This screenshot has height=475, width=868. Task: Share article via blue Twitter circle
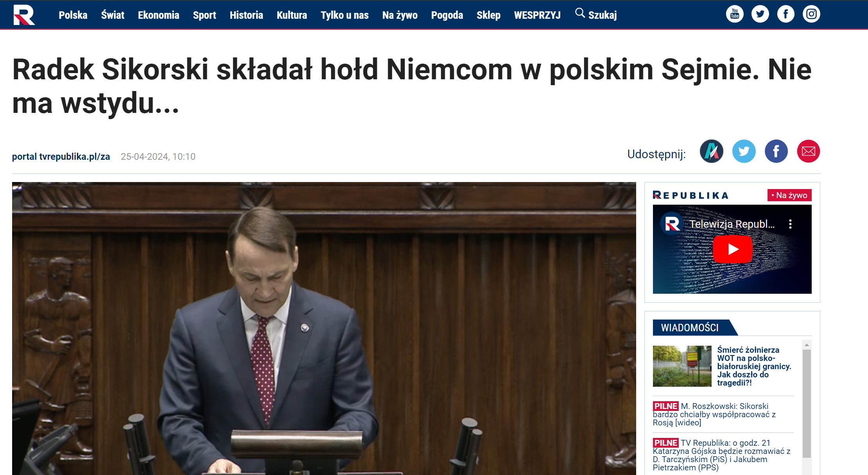point(744,151)
